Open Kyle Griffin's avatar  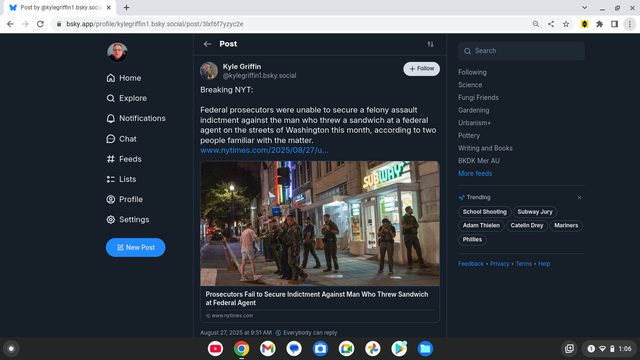pos(209,71)
